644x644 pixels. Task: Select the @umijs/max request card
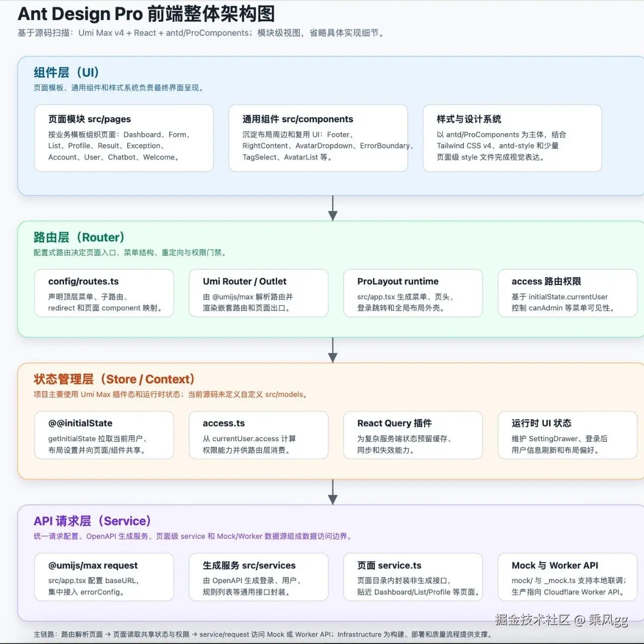[x=104, y=577]
